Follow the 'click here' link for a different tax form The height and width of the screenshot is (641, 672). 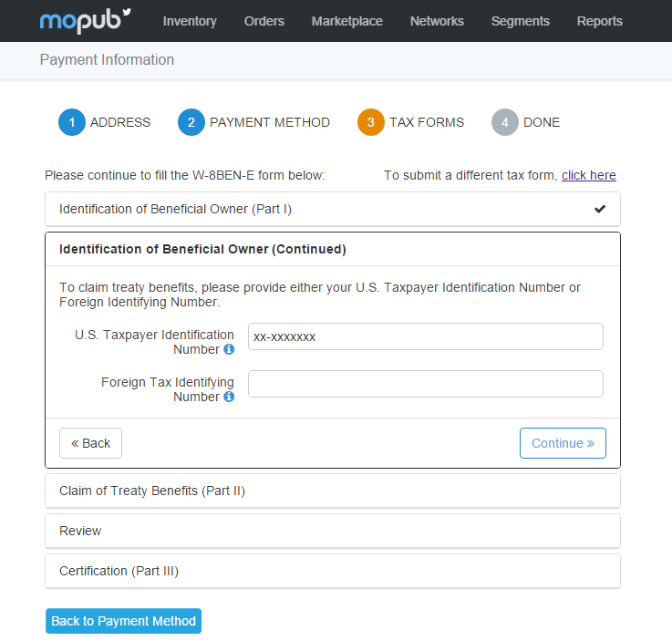[588, 175]
